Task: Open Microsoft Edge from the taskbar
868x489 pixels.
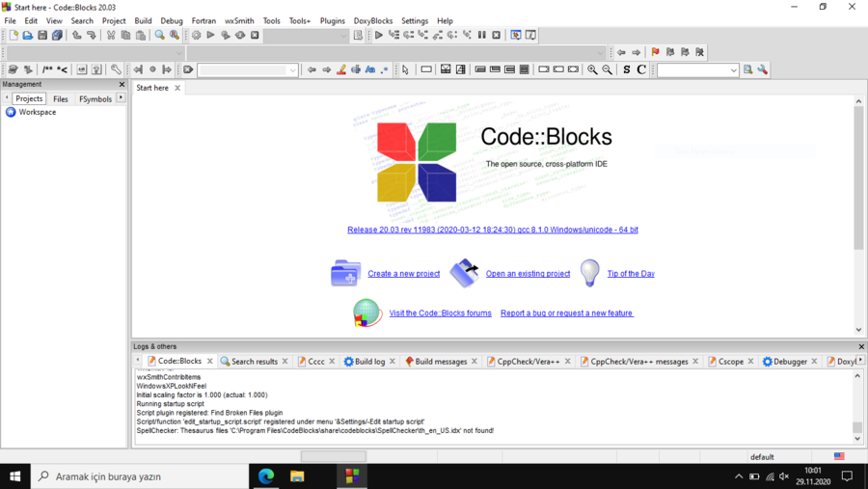Action: [266, 476]
